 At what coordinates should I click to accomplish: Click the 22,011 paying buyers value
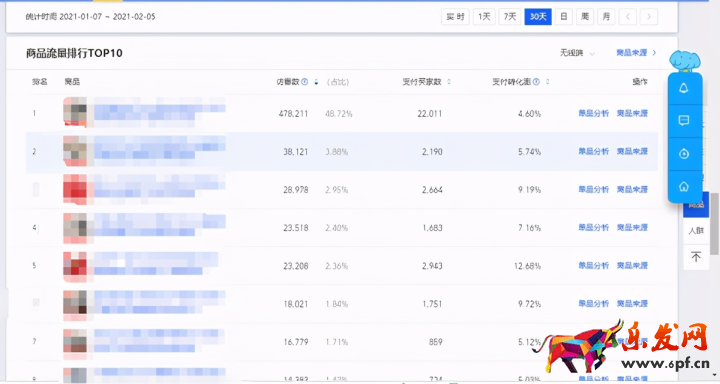click(430, 113)
